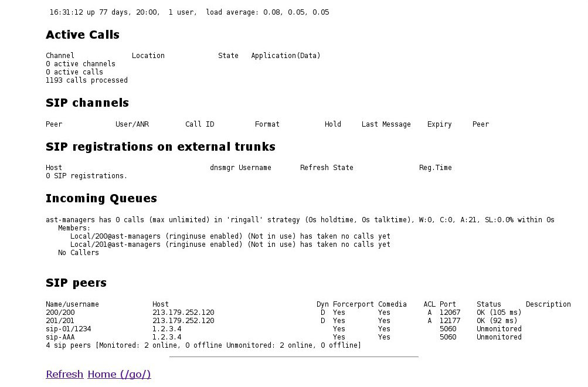Open the Home (/go/) link

119,374
